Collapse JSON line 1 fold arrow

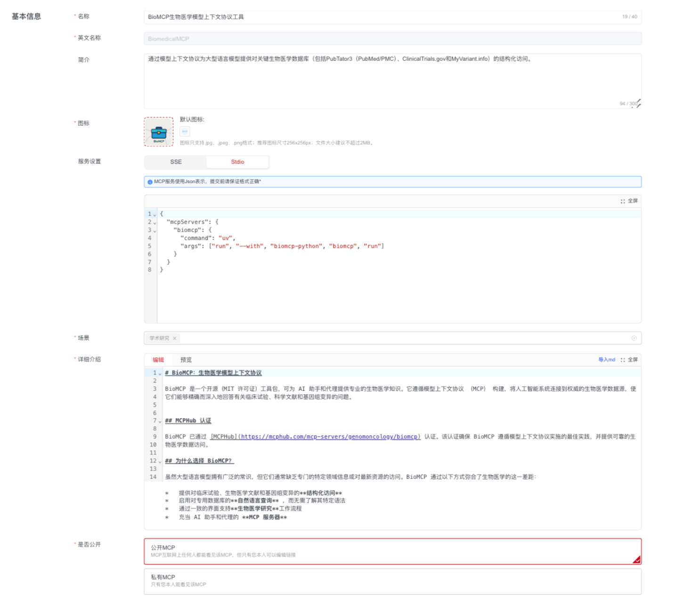click(155, 215)
